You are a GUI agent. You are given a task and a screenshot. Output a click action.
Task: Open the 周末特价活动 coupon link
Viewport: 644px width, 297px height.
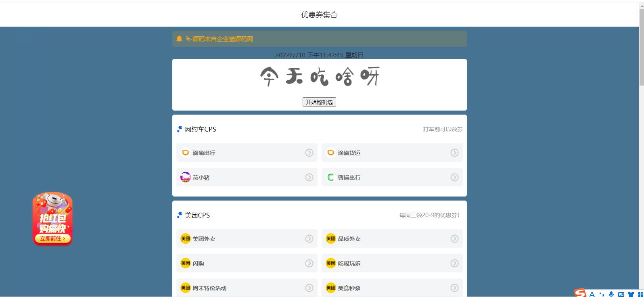tap(247, 288)
